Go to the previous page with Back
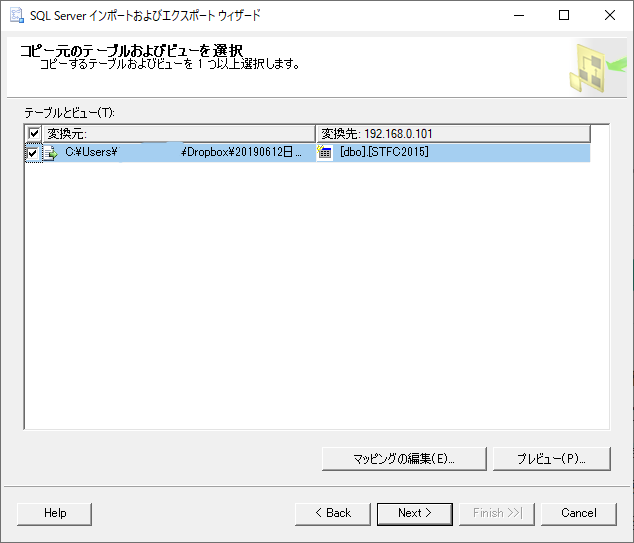This screenshot has height=543, width=634. (x=333, y=513)
